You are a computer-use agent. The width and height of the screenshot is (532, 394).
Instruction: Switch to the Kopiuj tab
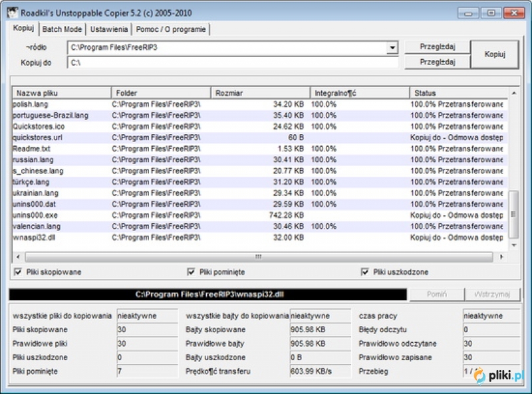tap(23, 28)
